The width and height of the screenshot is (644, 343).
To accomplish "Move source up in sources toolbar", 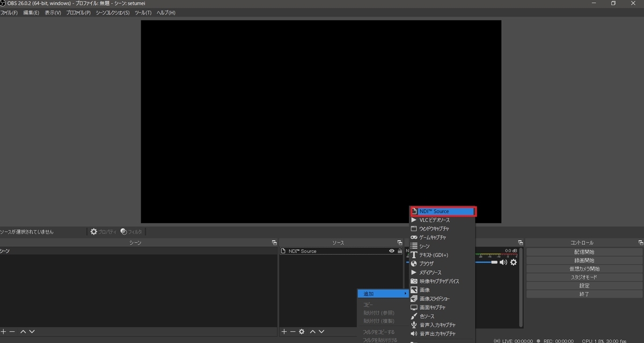I will (x=312, y=332).
